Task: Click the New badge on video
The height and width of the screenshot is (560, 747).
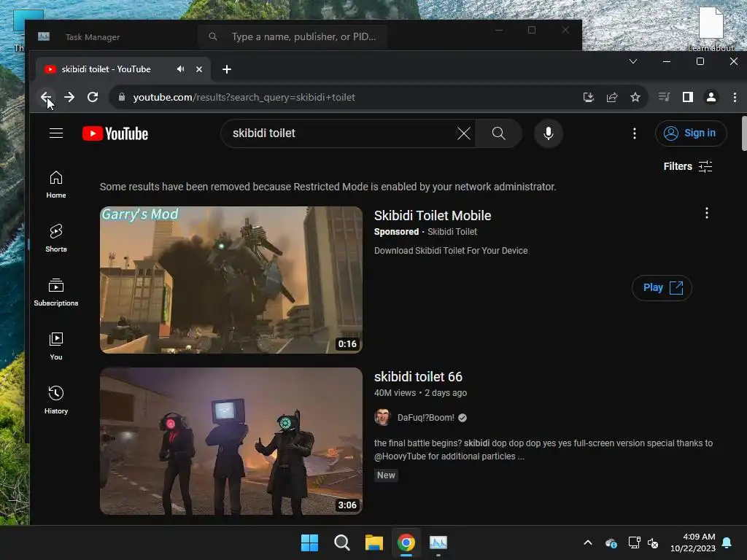Action: coord(387,475)
